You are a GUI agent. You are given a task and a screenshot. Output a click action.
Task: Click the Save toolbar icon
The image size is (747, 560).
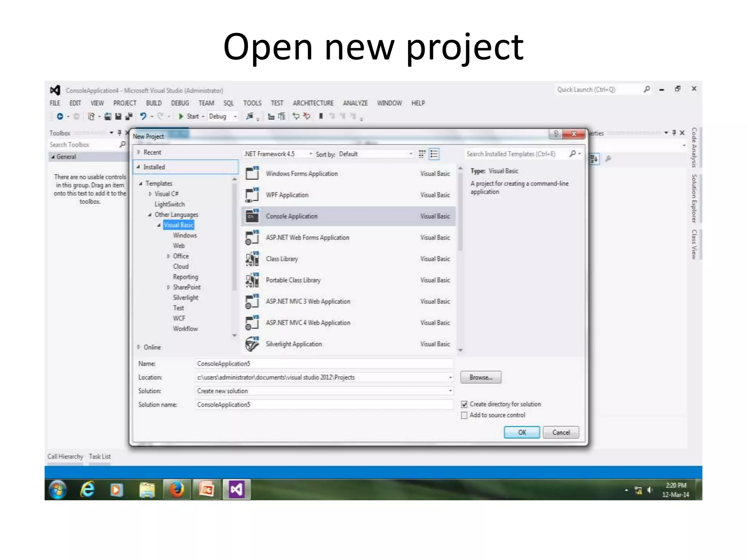[x=118, y=116]
